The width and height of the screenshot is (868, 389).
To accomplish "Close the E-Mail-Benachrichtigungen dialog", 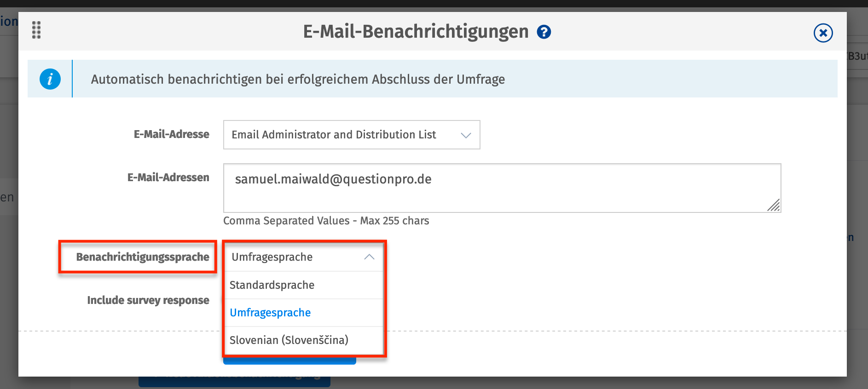I will (x=823, y=33).
